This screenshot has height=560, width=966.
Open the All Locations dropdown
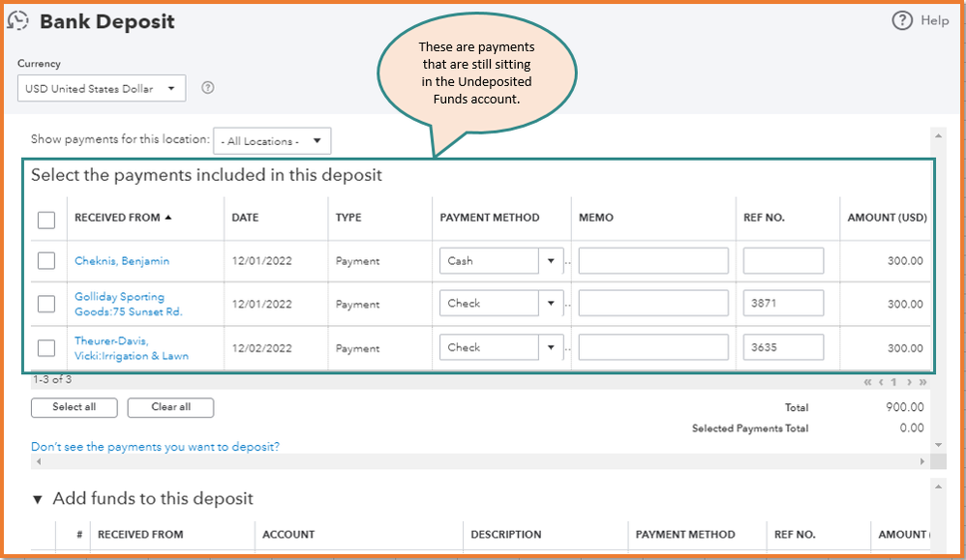click(272, 140)
